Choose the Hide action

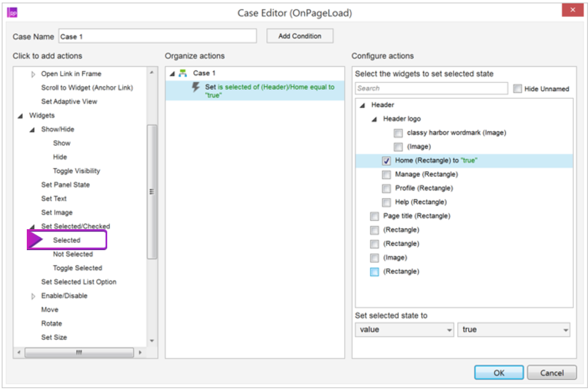coord(60,157)
